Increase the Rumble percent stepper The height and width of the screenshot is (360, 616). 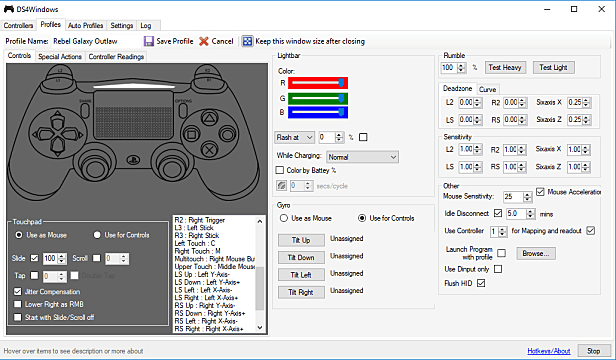[462, 65]
